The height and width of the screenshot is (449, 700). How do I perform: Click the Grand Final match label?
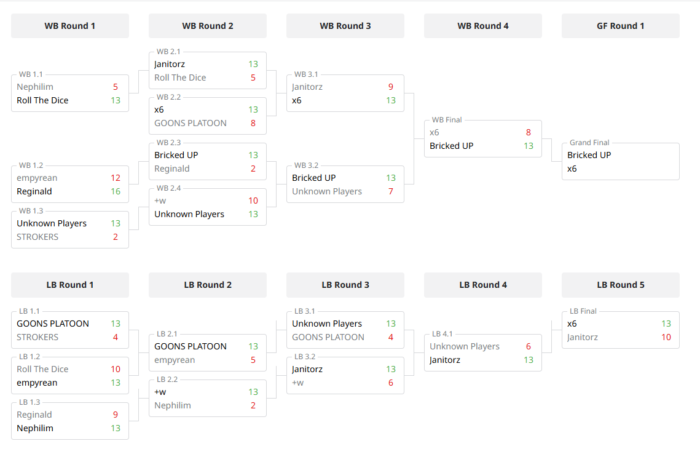(x=589, y=143)
